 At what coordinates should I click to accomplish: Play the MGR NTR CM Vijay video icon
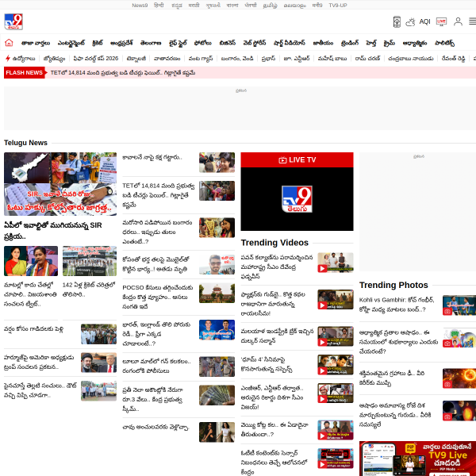(322, 399)
